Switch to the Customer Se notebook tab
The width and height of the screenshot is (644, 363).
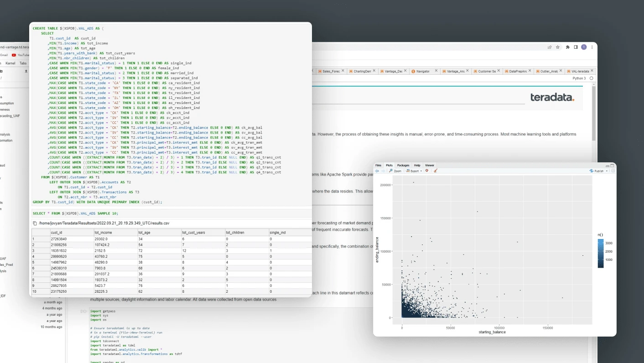(x=487, y=72)
